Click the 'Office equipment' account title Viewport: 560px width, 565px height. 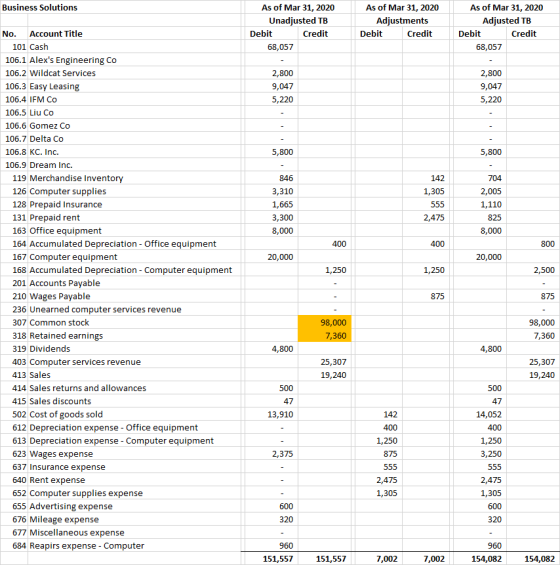(x=66, y=231)
